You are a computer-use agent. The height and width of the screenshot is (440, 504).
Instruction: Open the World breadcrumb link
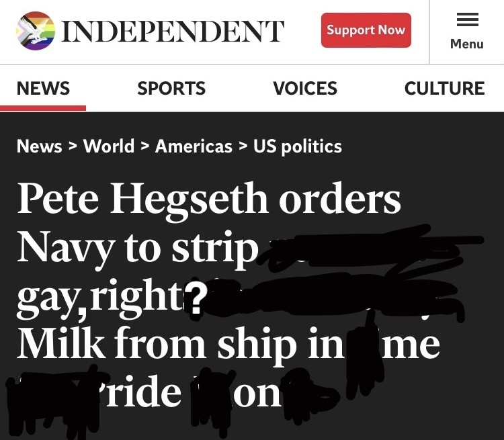tap(109, 146)
